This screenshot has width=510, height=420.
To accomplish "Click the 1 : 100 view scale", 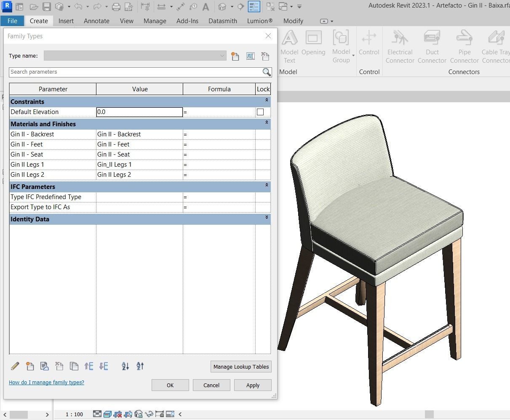I will [x=75, y=414].
